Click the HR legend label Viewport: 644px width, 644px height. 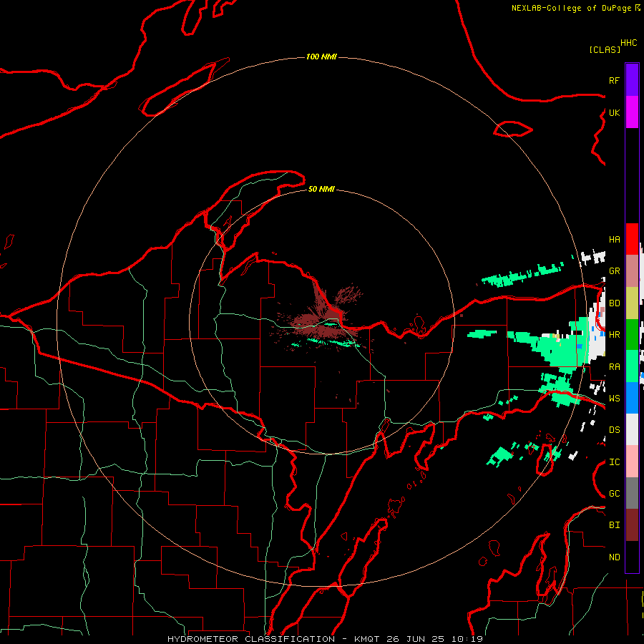[614, 335]
